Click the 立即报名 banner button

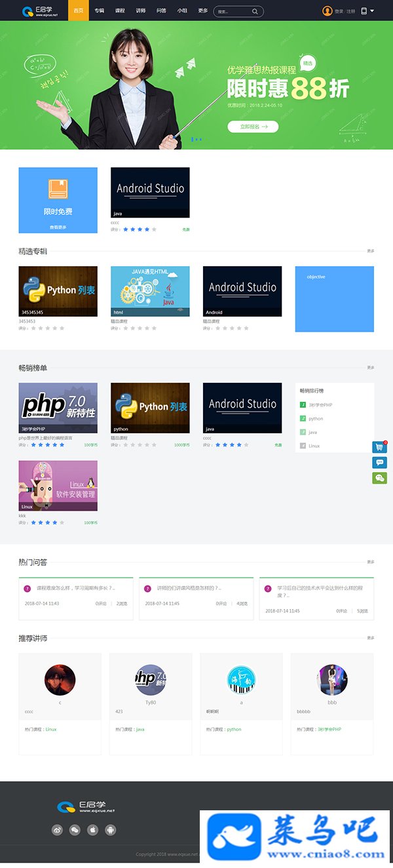pyautogui.click(x=253, y=127)
